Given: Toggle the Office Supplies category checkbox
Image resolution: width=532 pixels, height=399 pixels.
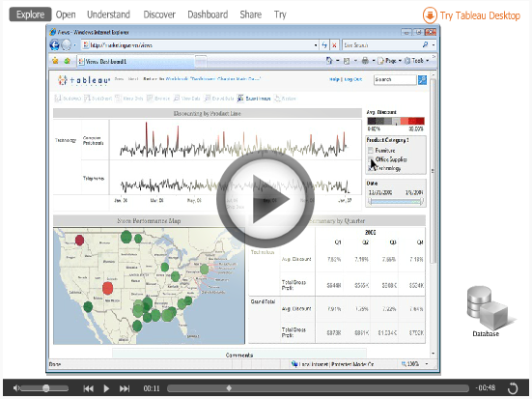Looking at the screenshot, I should click(x=371, y=159).
